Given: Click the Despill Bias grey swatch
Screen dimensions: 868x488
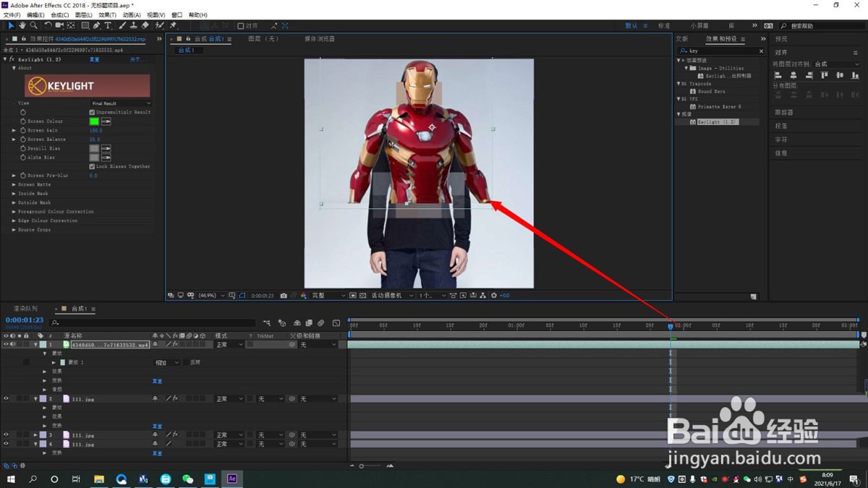Looking at the screenshot, I should tap(94, 148).
